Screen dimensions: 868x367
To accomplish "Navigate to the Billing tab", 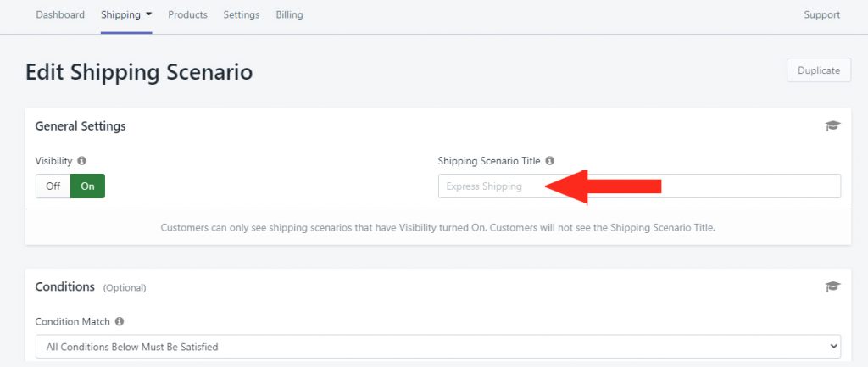I will coord(290,15).
